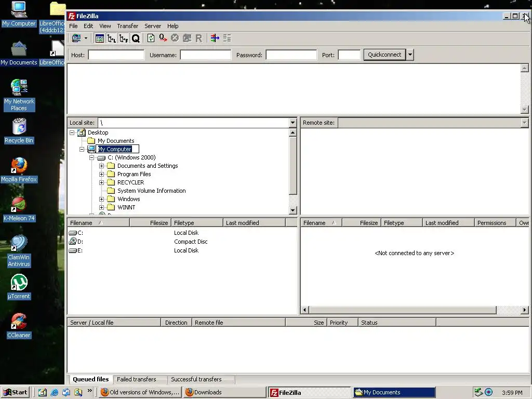This screenshot has width=532, height=399.
Task: Click the Password input field
Action: pos(291,55)
